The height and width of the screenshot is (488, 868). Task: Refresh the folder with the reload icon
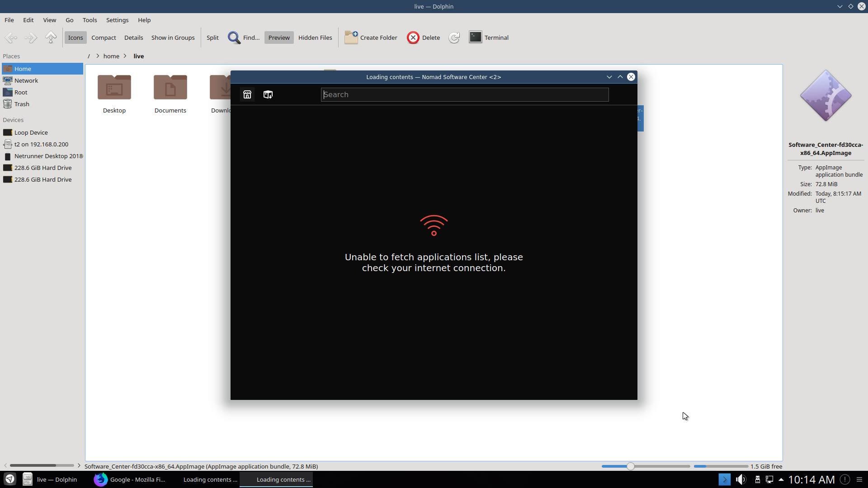[x=454, y=38]
